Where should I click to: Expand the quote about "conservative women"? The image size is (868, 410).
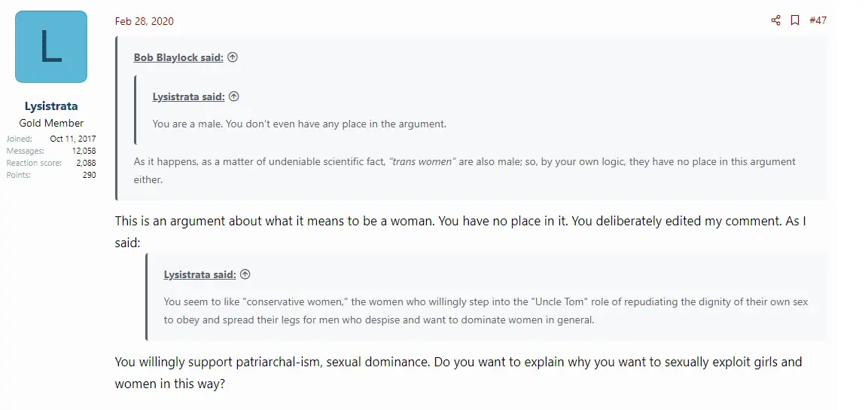486,311
